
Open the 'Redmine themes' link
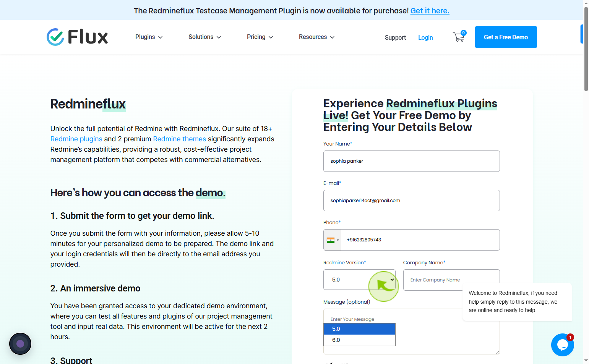point(179,139)
